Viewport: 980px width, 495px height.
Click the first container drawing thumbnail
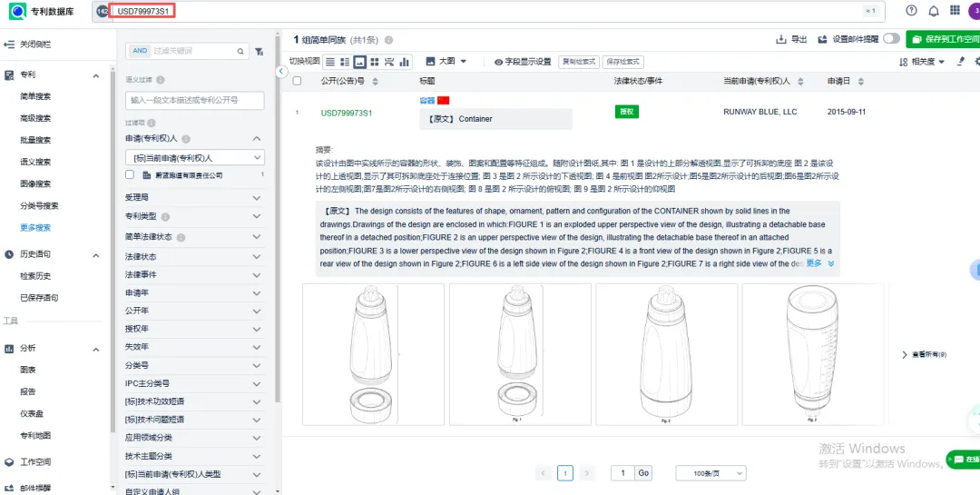pos(373,354)
